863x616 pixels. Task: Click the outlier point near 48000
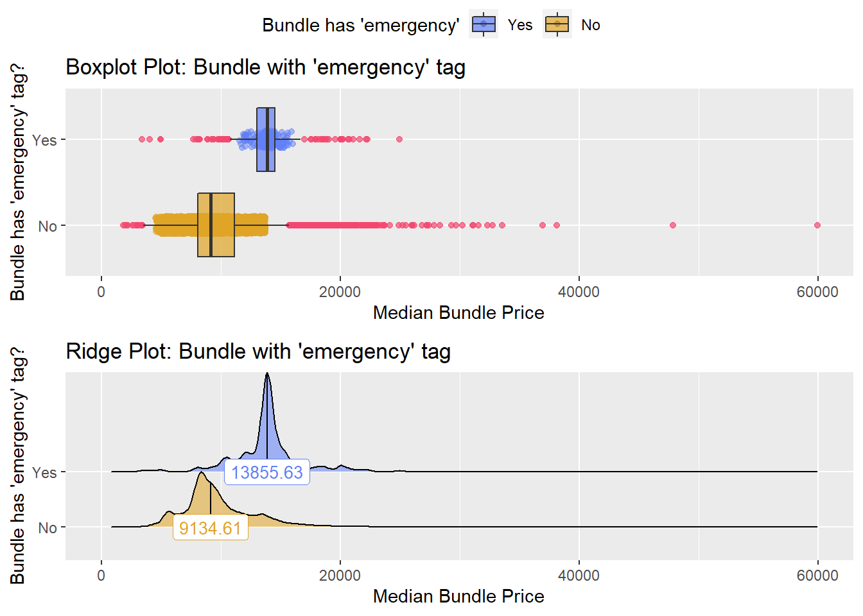click(x=673, y=225)
